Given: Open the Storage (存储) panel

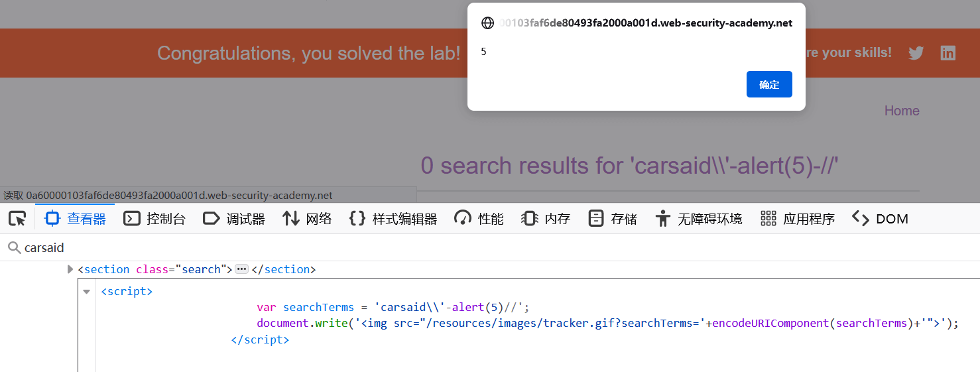Looking at the screenshot, I should [x=613, y=218].
